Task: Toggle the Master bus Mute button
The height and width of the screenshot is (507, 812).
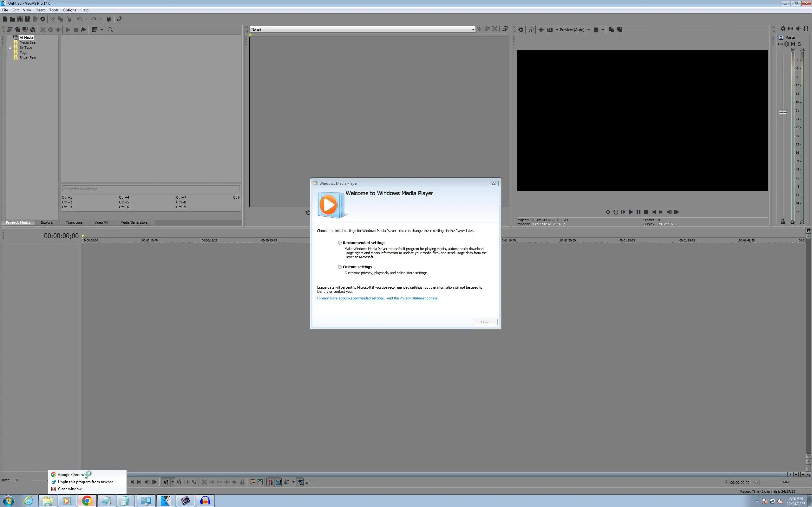Action: pyautogui.click(x=793, y=44)
